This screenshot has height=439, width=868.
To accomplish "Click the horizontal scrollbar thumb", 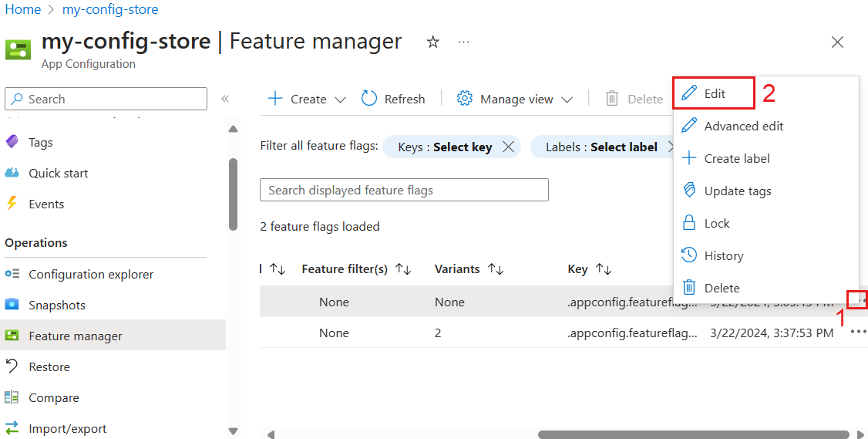I will point(694,434).
